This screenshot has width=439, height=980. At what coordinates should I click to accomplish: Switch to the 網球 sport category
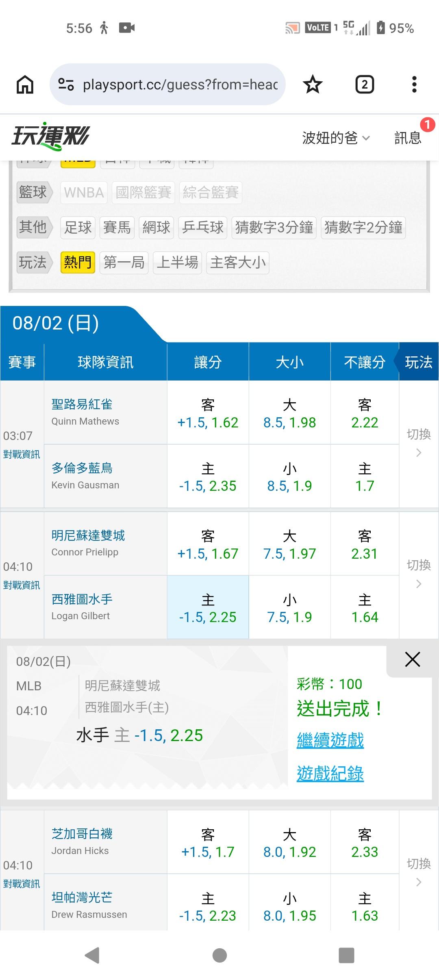[156, 227]
